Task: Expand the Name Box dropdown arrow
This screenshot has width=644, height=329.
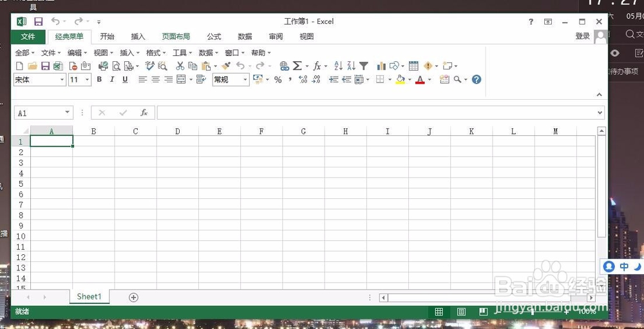Action: [68, 113]
